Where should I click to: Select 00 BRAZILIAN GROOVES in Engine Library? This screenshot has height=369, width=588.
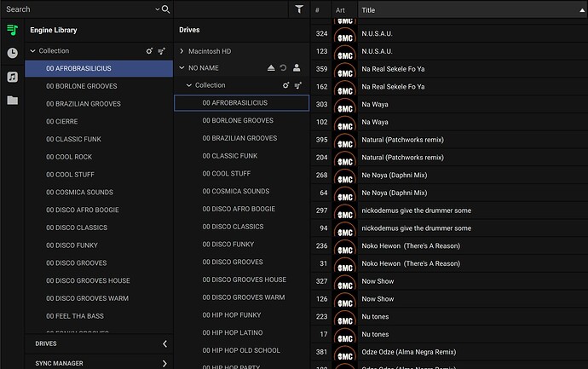tap(99, 104)
